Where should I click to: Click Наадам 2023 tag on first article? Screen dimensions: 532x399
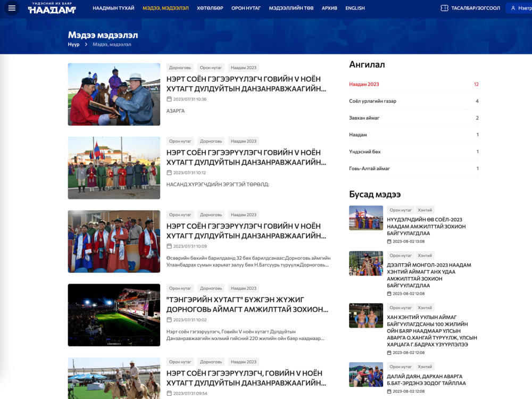coord(244,68)
